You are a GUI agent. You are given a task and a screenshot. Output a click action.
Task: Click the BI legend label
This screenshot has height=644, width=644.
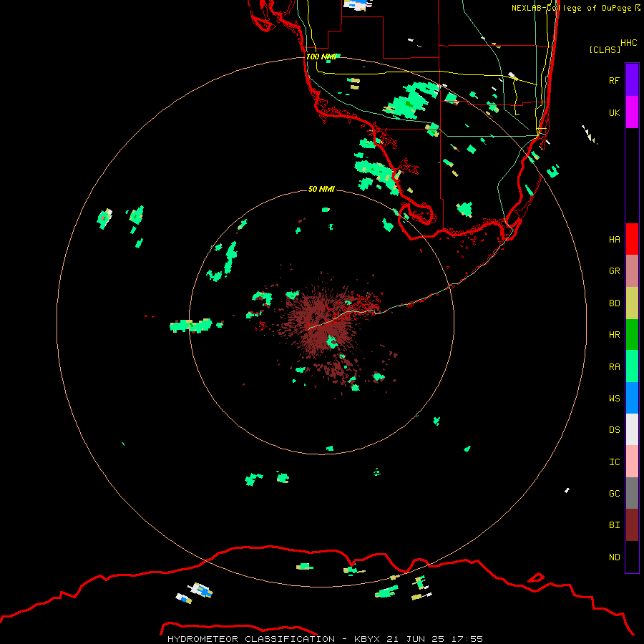coord(615,525)
